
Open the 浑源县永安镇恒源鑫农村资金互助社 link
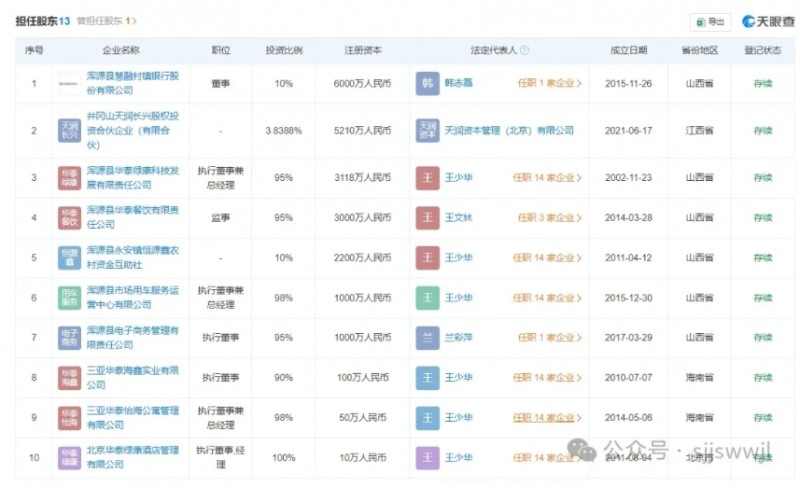tap(133, 258)
